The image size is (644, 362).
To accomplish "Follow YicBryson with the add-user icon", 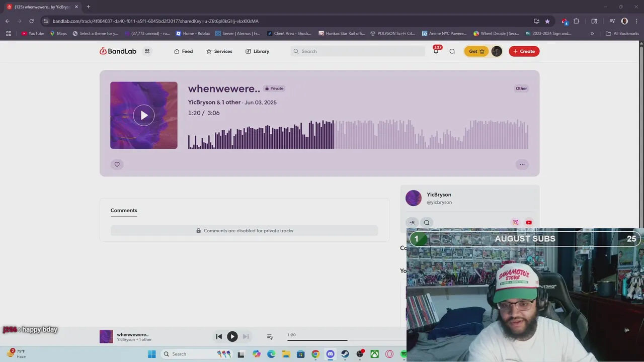I will [412, 222].
